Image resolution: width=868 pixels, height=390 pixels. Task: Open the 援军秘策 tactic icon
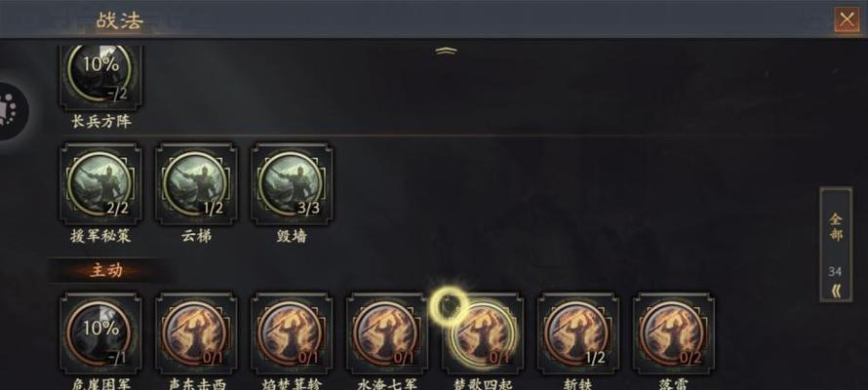pyautogui.click(x=100, y=184)
